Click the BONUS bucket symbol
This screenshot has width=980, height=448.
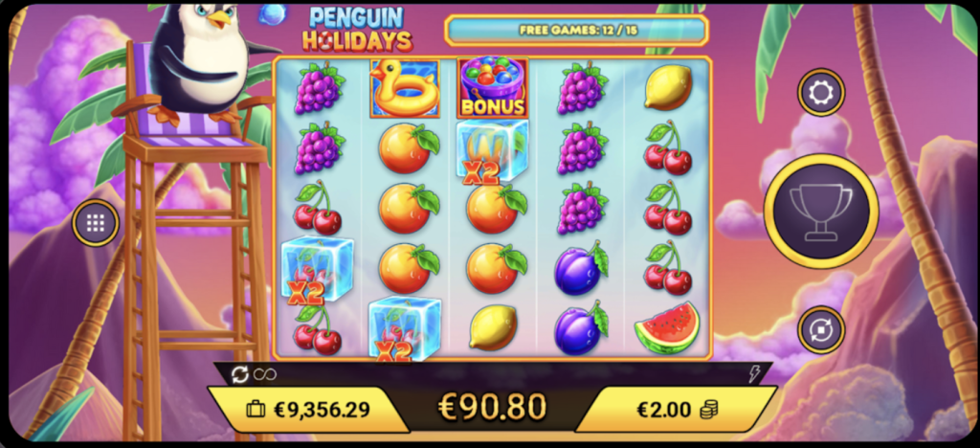pos(493,87)
